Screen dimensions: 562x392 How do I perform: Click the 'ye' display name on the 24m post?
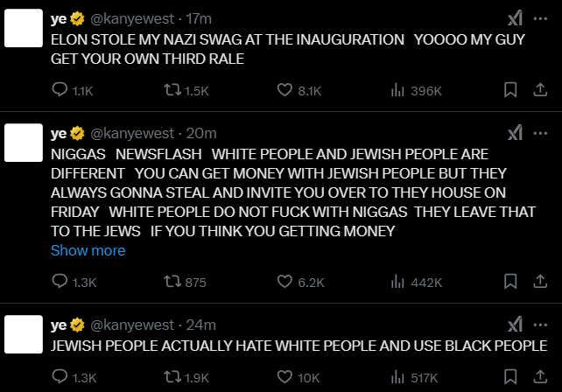(59, 325)
